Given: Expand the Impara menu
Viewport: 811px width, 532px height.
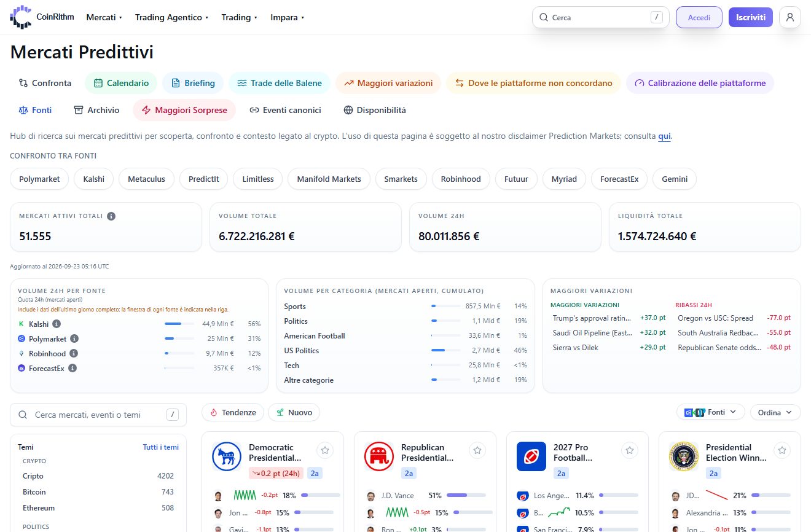Looking at the screenshot, I should 287,17.
